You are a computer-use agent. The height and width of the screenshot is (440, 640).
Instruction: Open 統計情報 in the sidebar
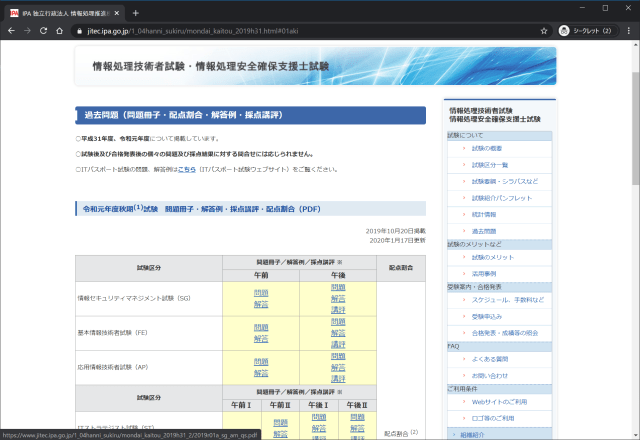click(x=484, y=215)
